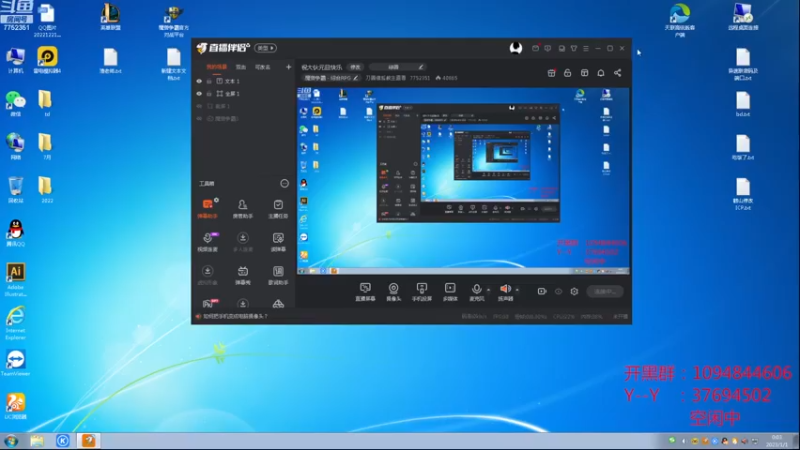Switch to the third scene tab

[262, 67]
